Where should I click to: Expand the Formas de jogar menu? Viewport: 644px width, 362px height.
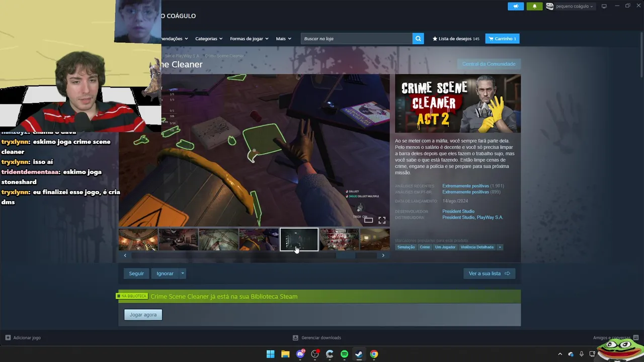click(x=249, y=39)
